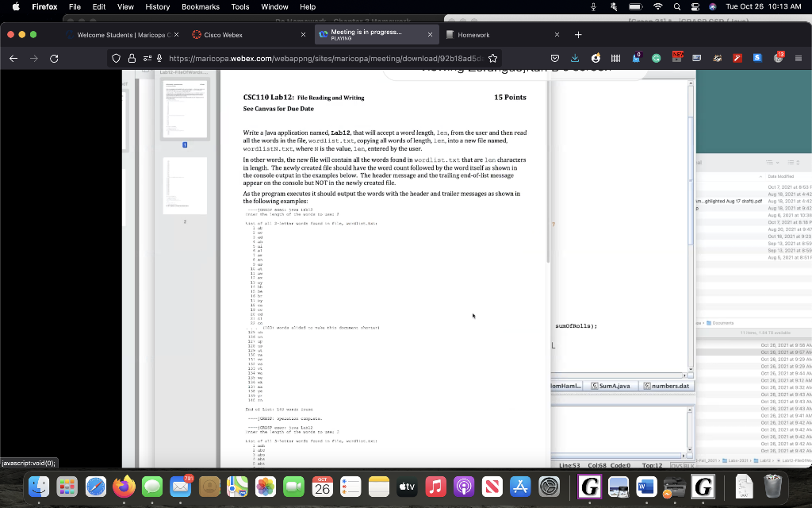
Task: Open Safari from the Dock
Action: pos(96,487)
